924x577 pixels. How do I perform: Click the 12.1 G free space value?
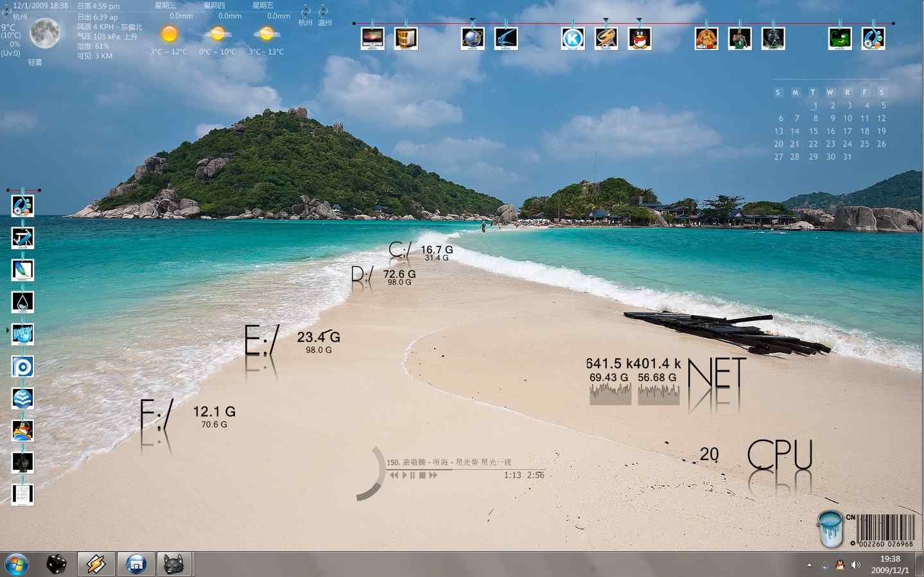coord(214,411)
